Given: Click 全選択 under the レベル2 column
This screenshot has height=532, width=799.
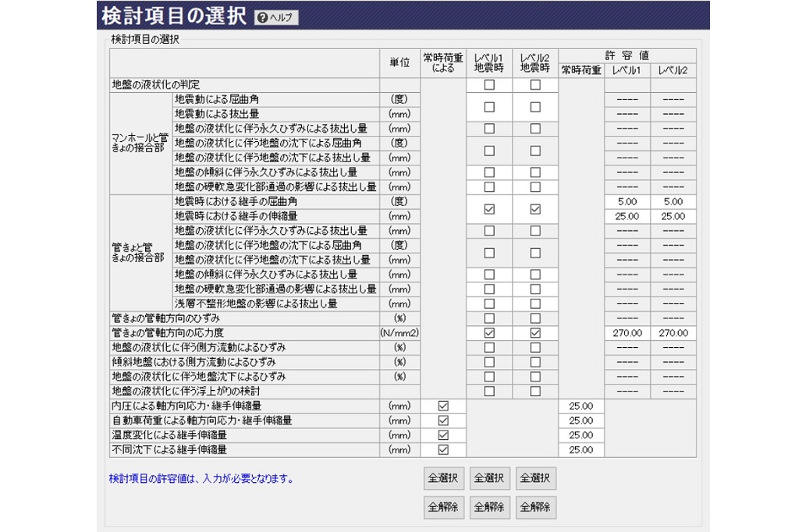Looking at the screenshot, I should [535, 478].
